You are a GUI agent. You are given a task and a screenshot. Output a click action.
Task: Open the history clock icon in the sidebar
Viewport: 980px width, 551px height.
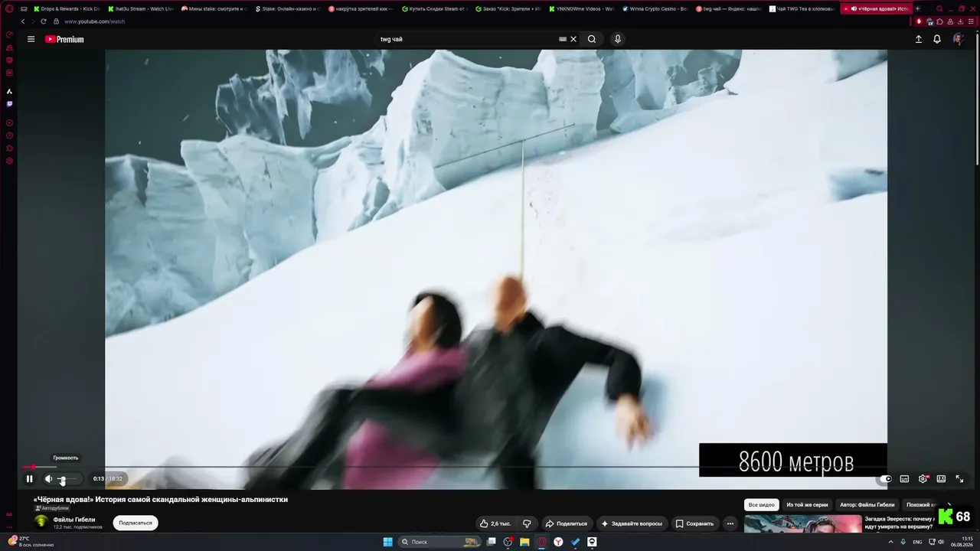[9, 135]
